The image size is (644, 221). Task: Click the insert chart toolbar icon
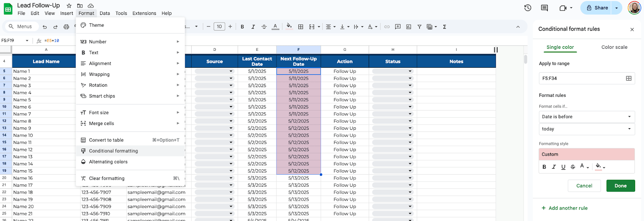(409, 27)
